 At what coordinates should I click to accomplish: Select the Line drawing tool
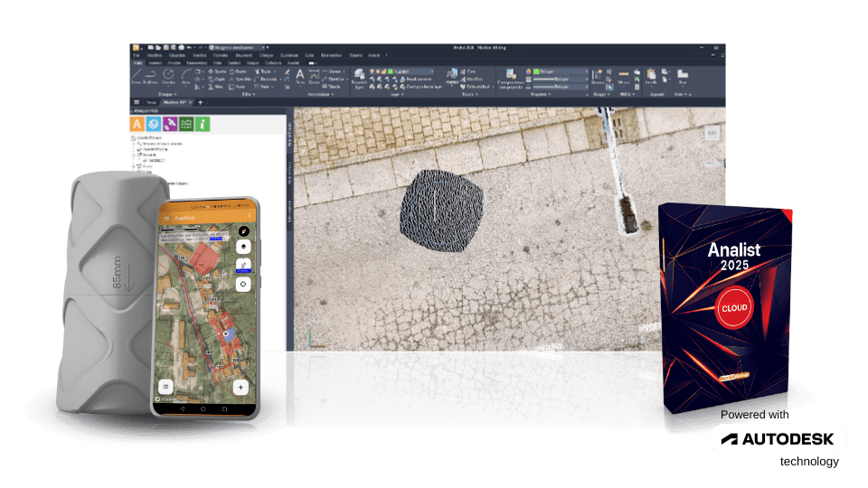[137, 76]
